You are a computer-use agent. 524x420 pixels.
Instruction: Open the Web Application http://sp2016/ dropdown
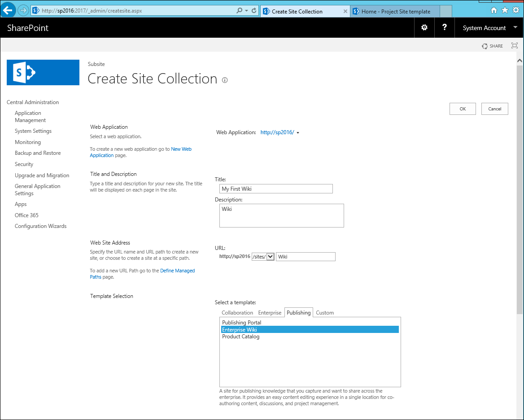click(x=279, y=132)
